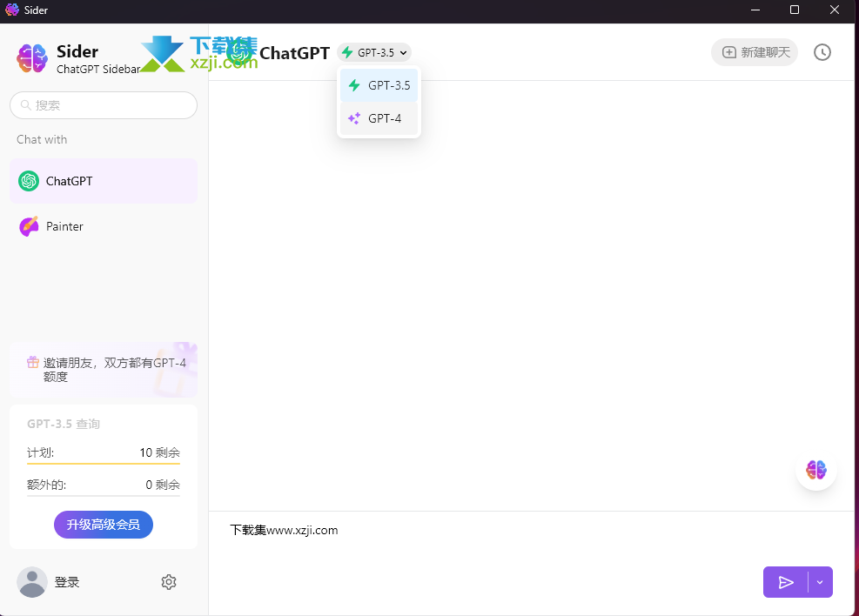Click the Sider brain logo in sidebar

point(32,58)
